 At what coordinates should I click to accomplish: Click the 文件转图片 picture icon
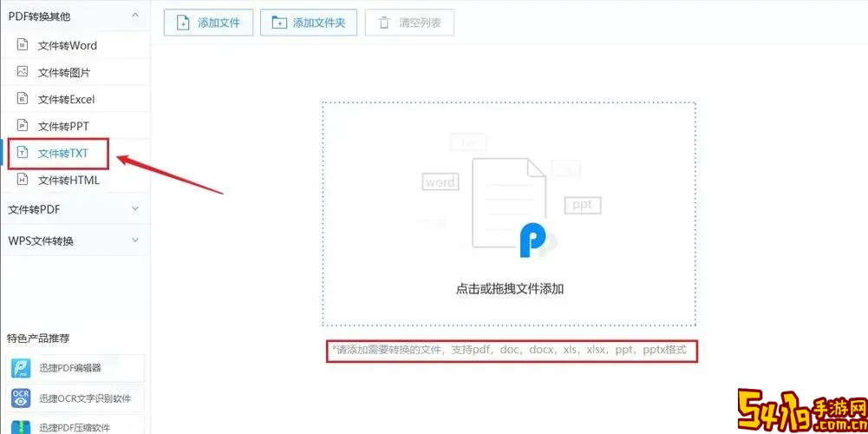(23, 71)
